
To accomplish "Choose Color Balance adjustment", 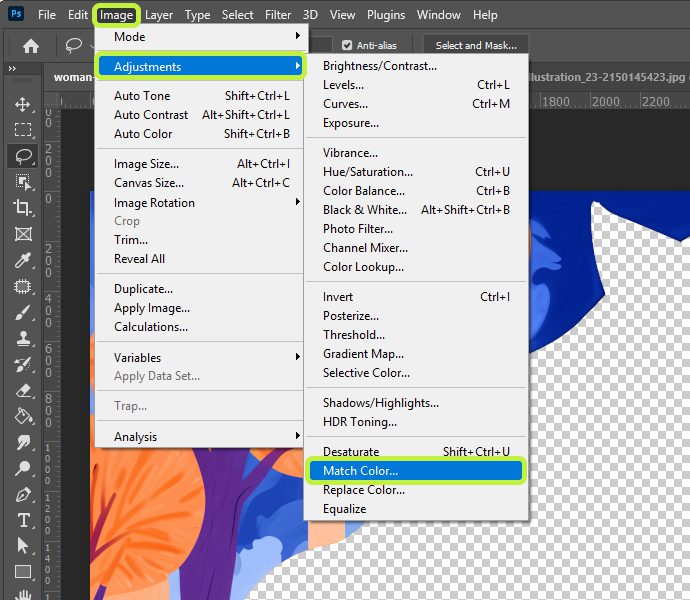I will [x=416, y=191].
